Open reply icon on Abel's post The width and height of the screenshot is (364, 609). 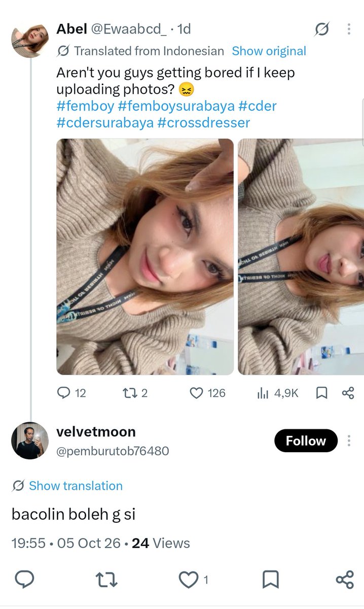[63, 392]
